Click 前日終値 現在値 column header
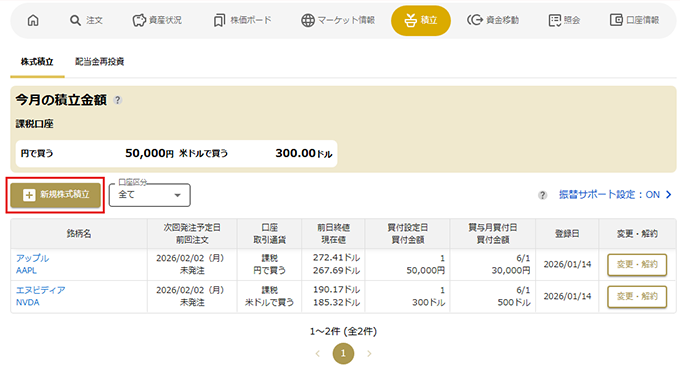The width and height of the screenshot is (680, 369). click(333, 234)
